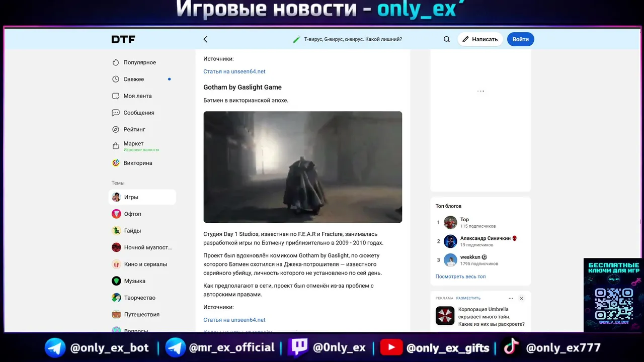Viewport: 644px width, 362px height.
Task: Click the Войти login button
Action: [x=521, y=39]
